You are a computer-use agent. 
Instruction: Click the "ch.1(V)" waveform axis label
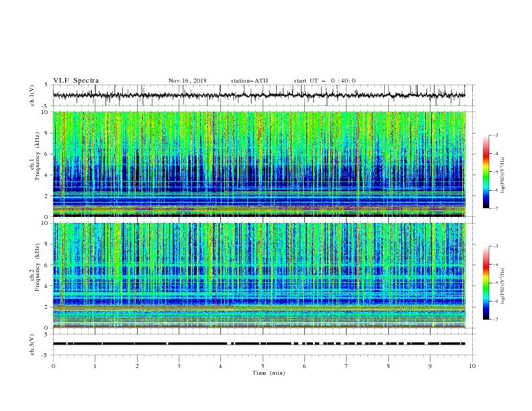pos(32,95)
